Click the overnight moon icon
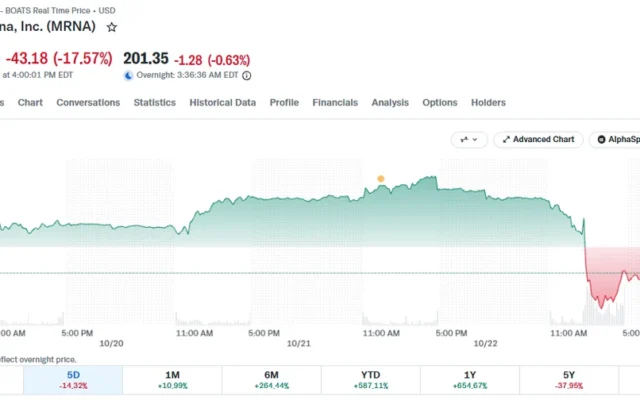 click(x=128, y=76)
